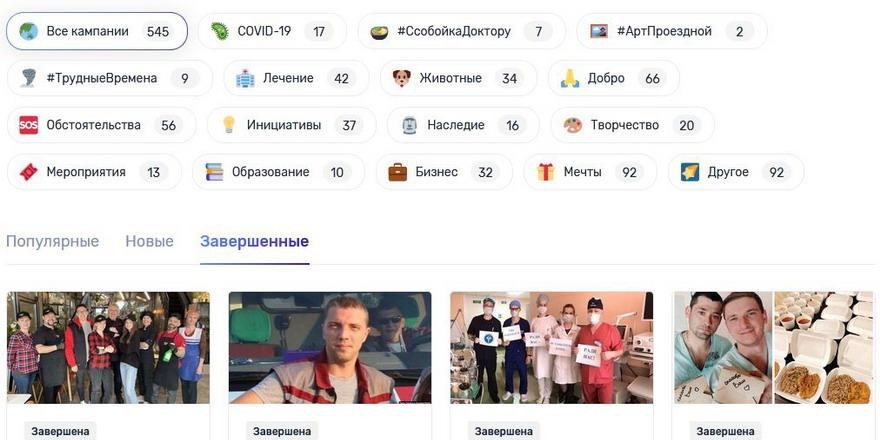Select the Образование category chip
The image size is (880, 440).
278,172
